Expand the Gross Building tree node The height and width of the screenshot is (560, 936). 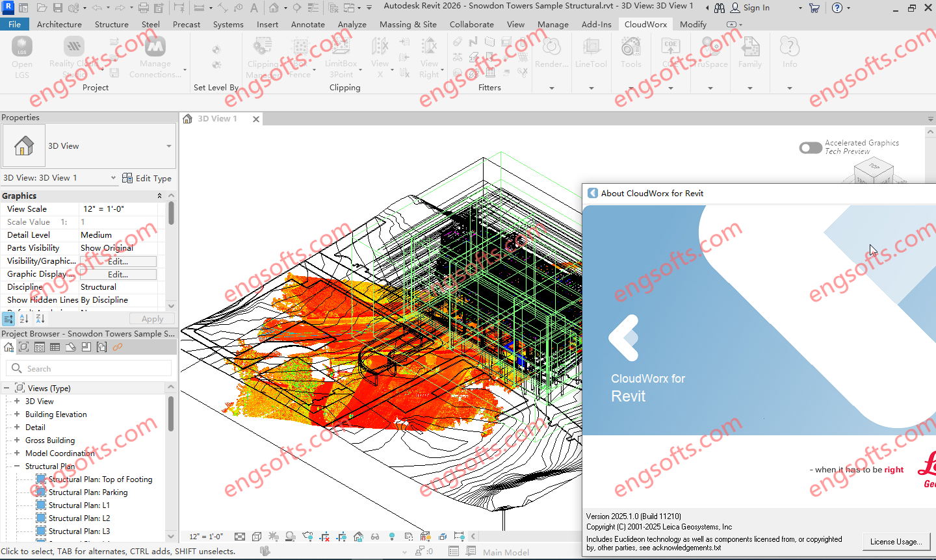coord(17,440)
